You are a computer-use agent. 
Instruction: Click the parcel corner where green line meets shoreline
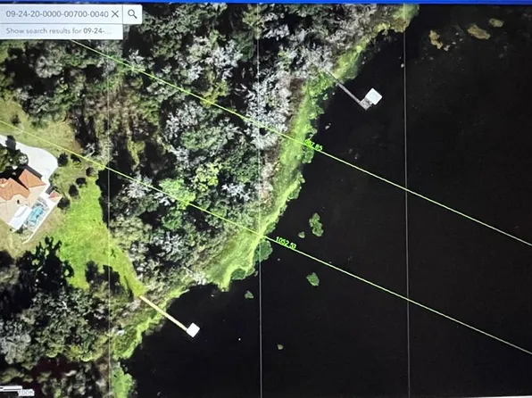[x=261, y=236]
